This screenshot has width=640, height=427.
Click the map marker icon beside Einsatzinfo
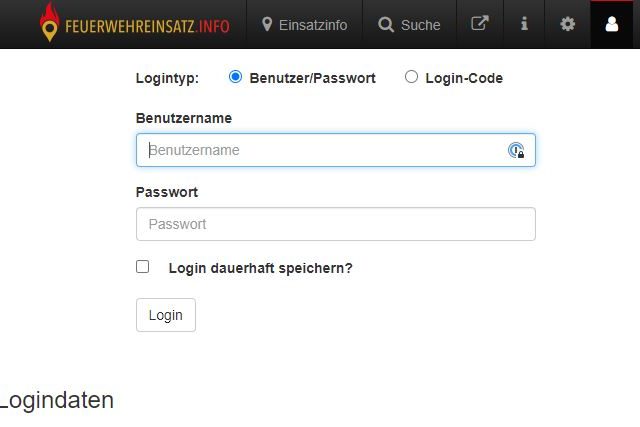267,24
